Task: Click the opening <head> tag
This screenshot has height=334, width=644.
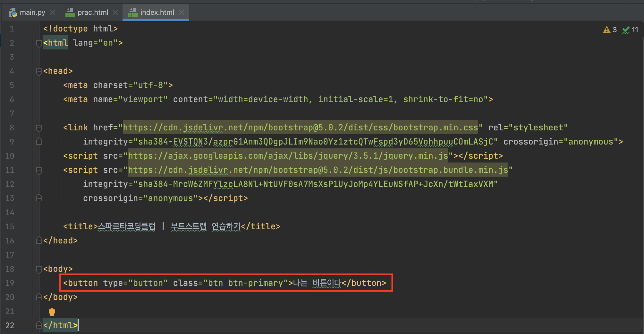Action: click(x=58, y=71)
